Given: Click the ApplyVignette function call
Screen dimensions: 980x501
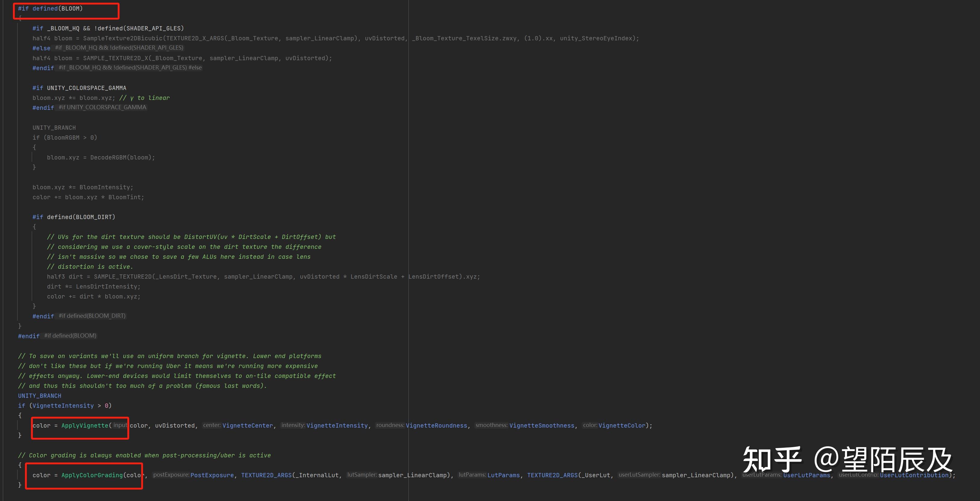Looking at the screenshot, I should pos(85,425).
